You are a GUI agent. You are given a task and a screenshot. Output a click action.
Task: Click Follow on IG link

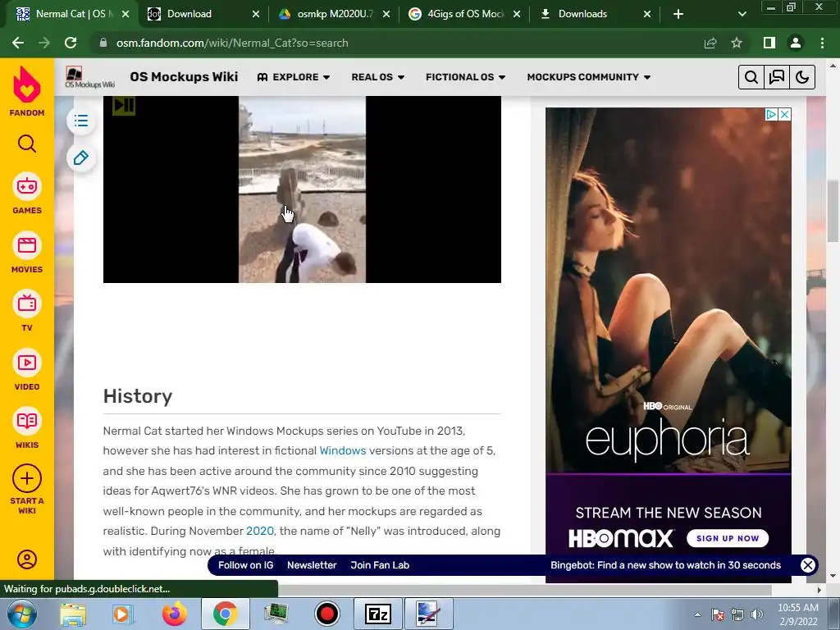pos(245,565)
